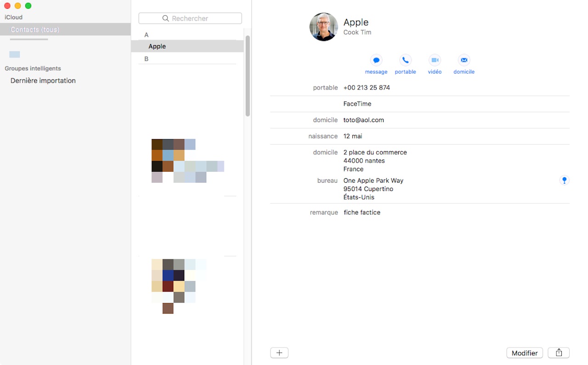588x365 pixels.
Task: Start a call with the vidéo icon
Action: (x=435, y=60)
